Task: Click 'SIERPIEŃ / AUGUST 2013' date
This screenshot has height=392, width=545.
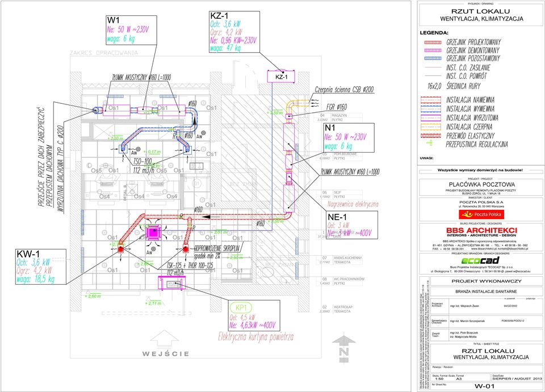Action: tap(517, 378)
